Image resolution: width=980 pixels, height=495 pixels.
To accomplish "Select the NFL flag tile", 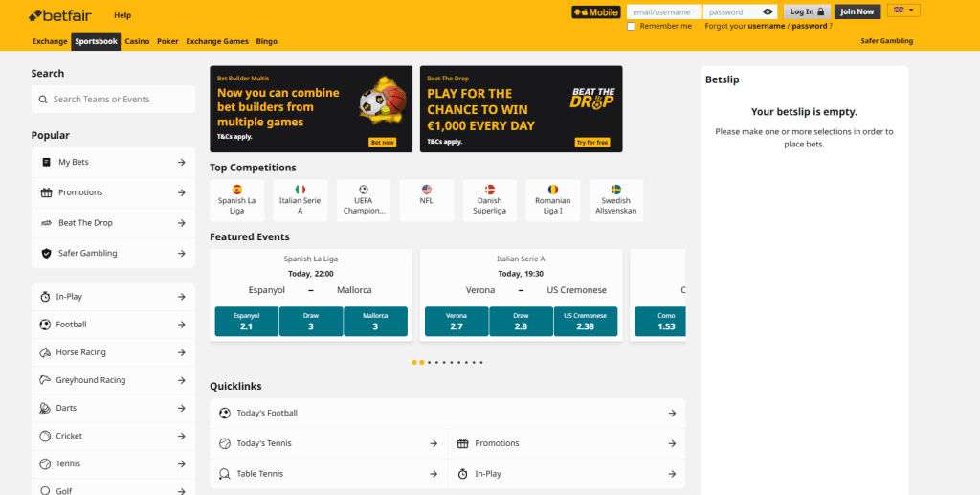I will click(427, 201).
